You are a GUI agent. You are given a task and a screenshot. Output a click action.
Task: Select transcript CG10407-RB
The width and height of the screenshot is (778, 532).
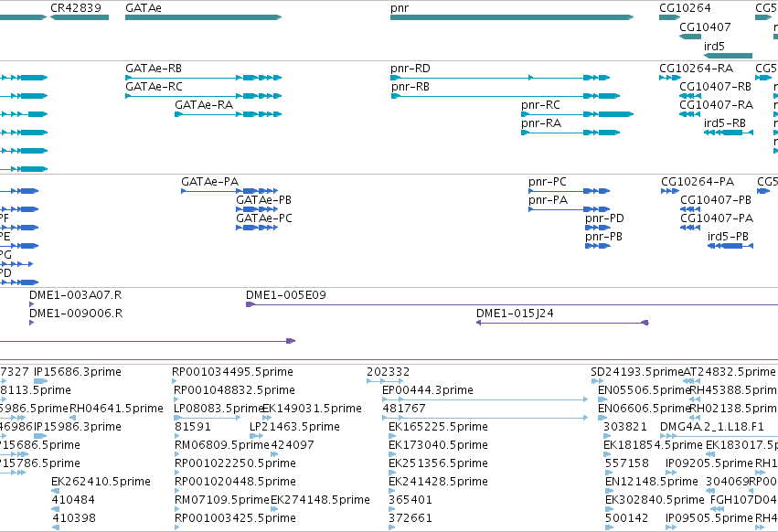(716, 86)
